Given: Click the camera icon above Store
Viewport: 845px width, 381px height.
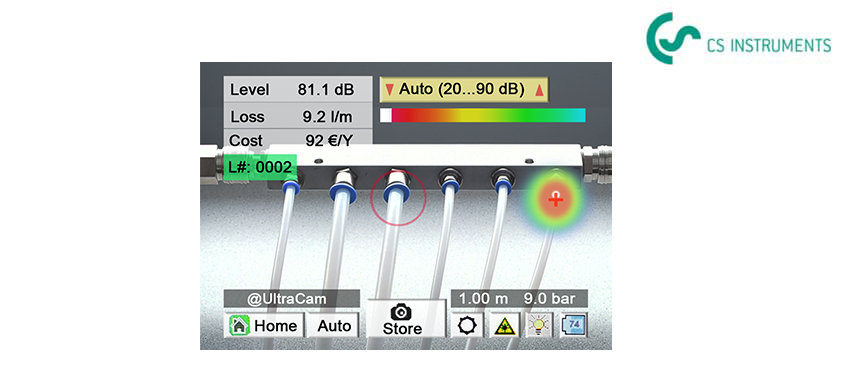Looking at the screenshot, I should [400, 311].
